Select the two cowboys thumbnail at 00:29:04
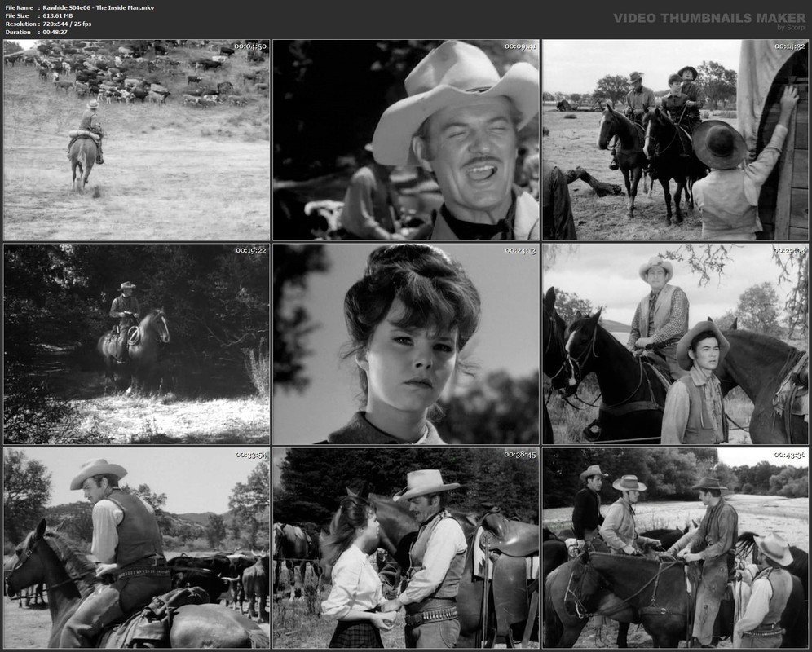The width and height of the screenshot is (812, 652). (675, 344)
